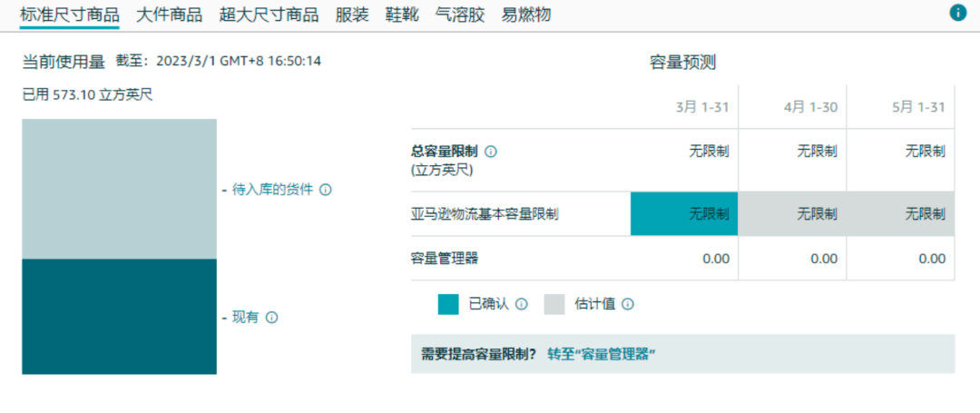Open the 鞋靴 tab
The width and height of the screenshot is (980, 413).
pyautogui.click(x=402, y=15)
